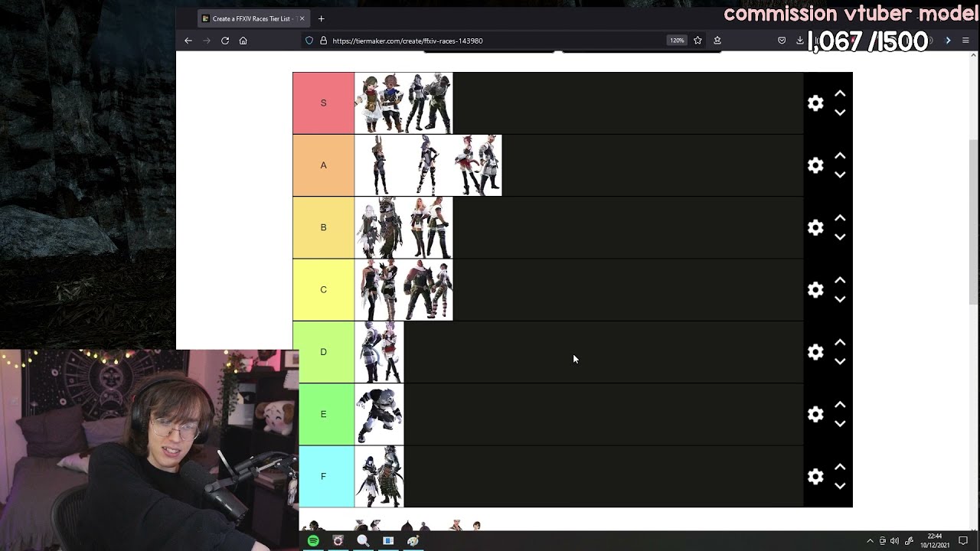Move F tier row down
Viewport: 980px width, 551px height.
pos(840,486)
